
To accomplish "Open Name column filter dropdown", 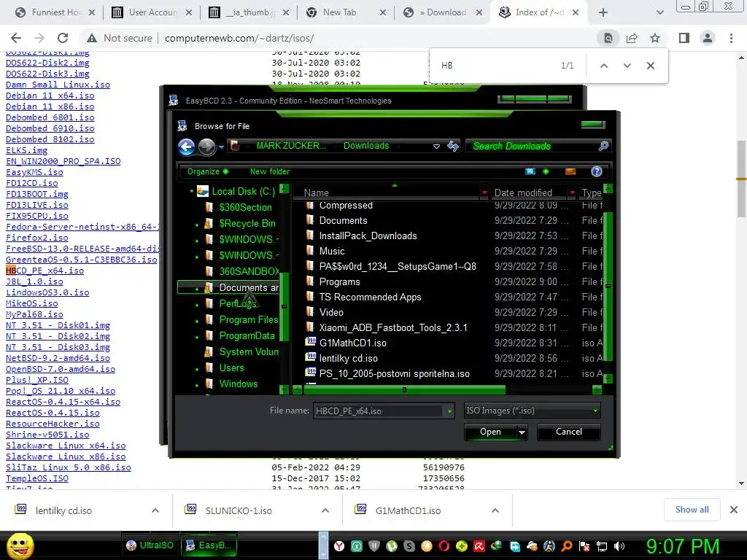I will [x=484, y=192].
